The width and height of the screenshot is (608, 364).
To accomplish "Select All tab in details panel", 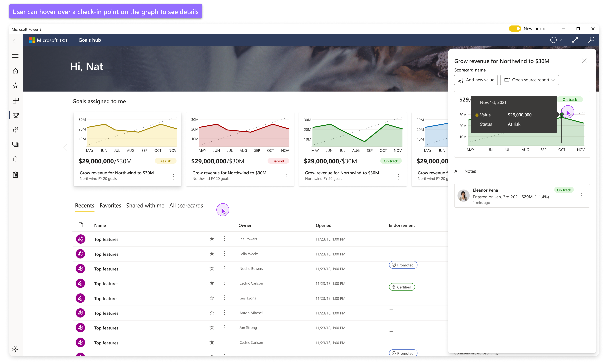I will (x=457, y=171).
